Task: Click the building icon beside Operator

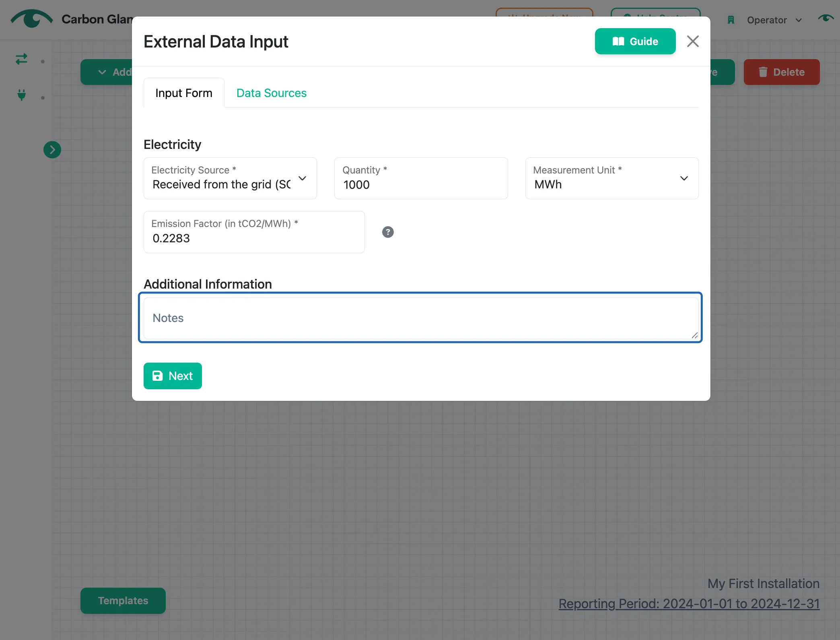Action: (x=731, y=20)
